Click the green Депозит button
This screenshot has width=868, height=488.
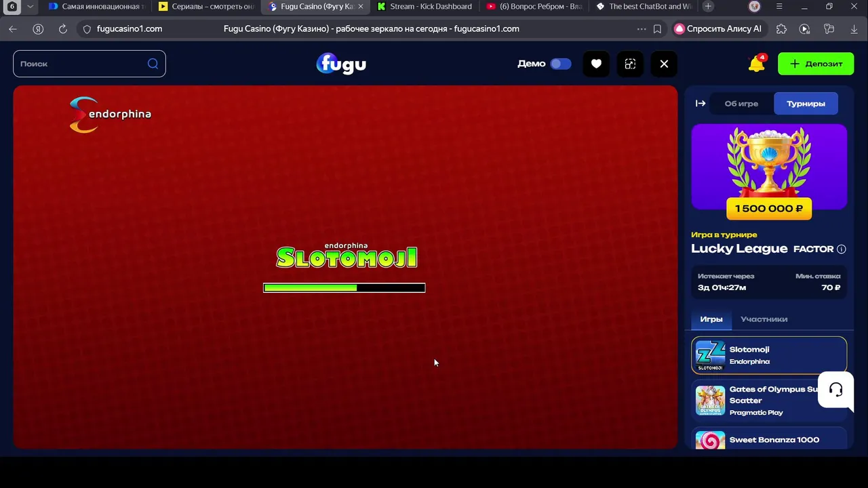pyautogui.click(x=816, y=64)
